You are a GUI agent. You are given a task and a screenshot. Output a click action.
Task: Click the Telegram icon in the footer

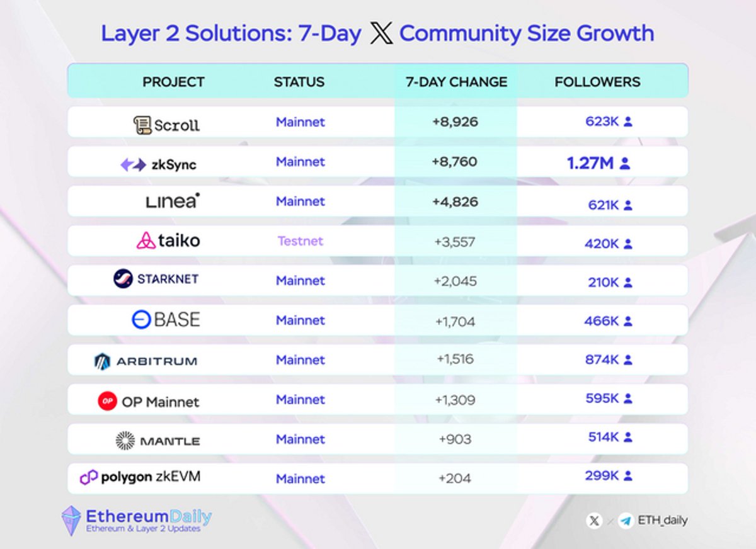[625, 521]
